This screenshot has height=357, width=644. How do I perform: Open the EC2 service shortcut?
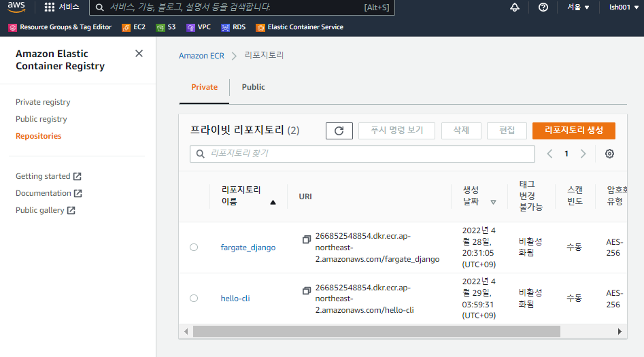click(134, 27)
